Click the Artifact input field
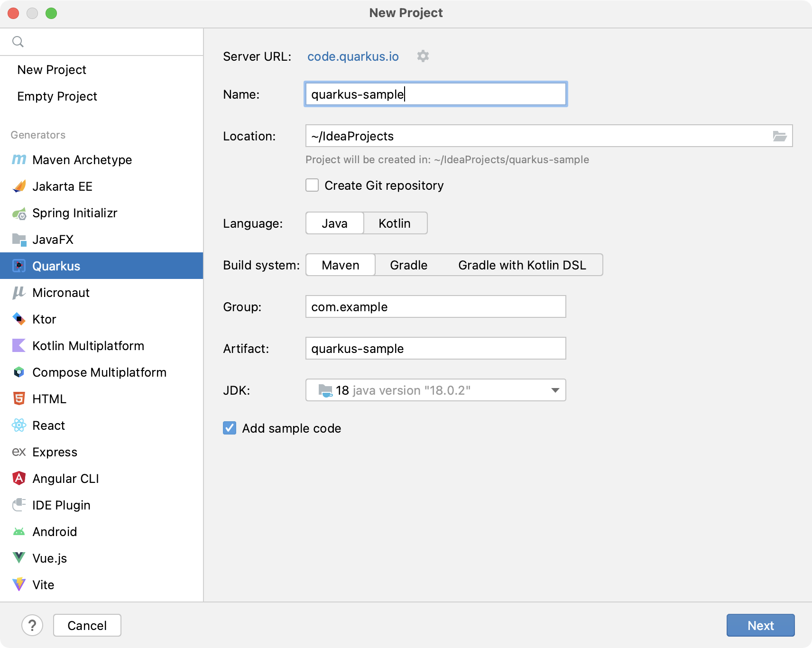 [x=436, y=348]
